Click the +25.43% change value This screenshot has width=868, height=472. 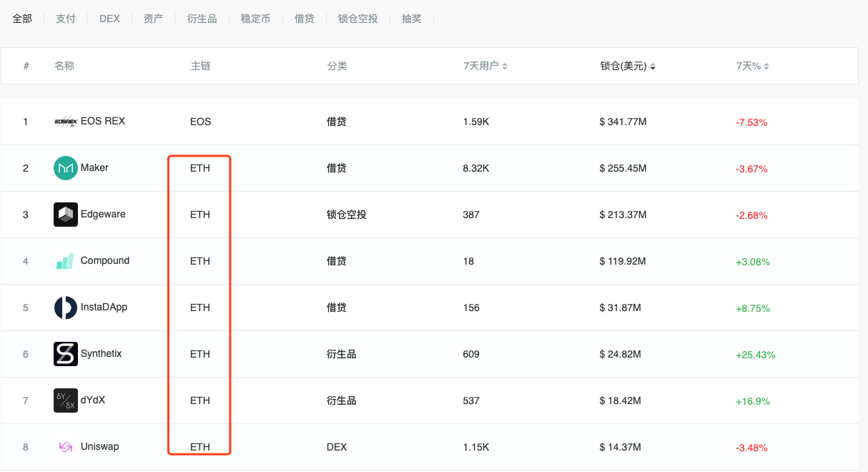[x=756, y=355]
